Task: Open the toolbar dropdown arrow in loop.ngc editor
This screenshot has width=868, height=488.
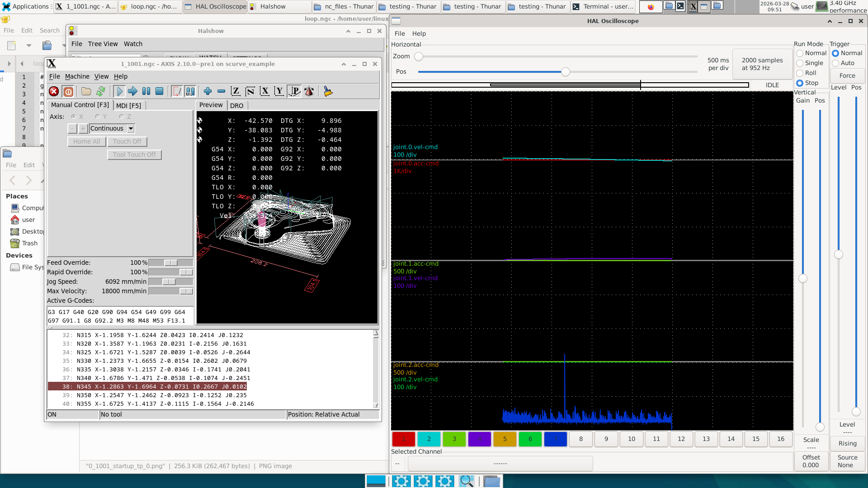Action: pyautogui.click(x=29, y=46)
